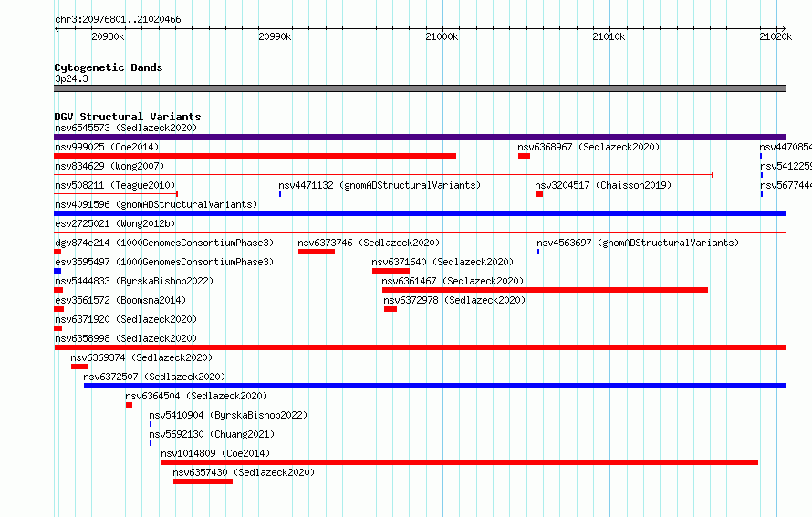Open nsv6358998 (Sedlazeck2020) label
Viewport: 812px width, 517px height.
click(126, 338)
